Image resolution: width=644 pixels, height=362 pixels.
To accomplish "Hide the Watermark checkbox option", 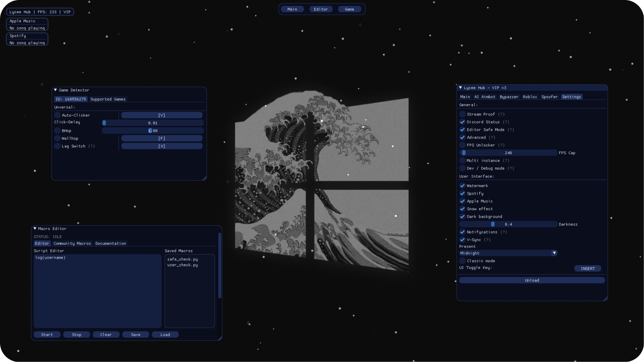I will point(462,186).
